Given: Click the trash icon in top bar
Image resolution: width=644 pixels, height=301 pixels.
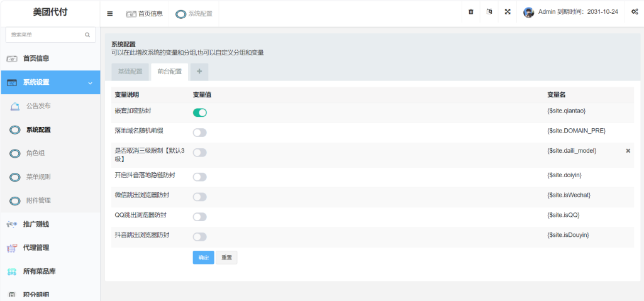Looking at the screenshot, I should (471, 13).
